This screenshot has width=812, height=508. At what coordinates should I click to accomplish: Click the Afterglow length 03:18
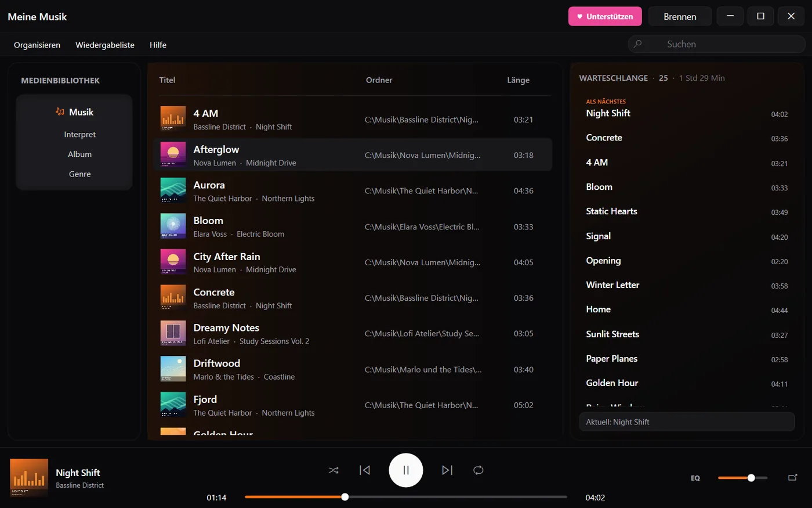[x=523, y=155]
